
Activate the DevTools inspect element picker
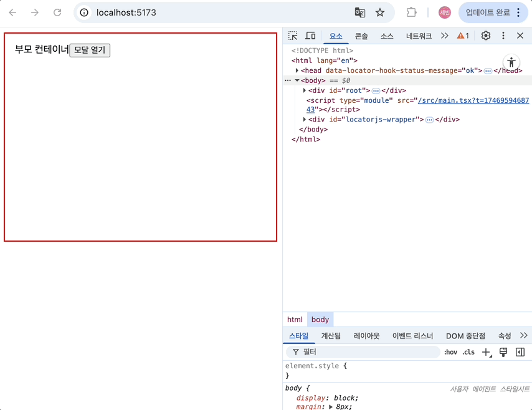point(293,36)
